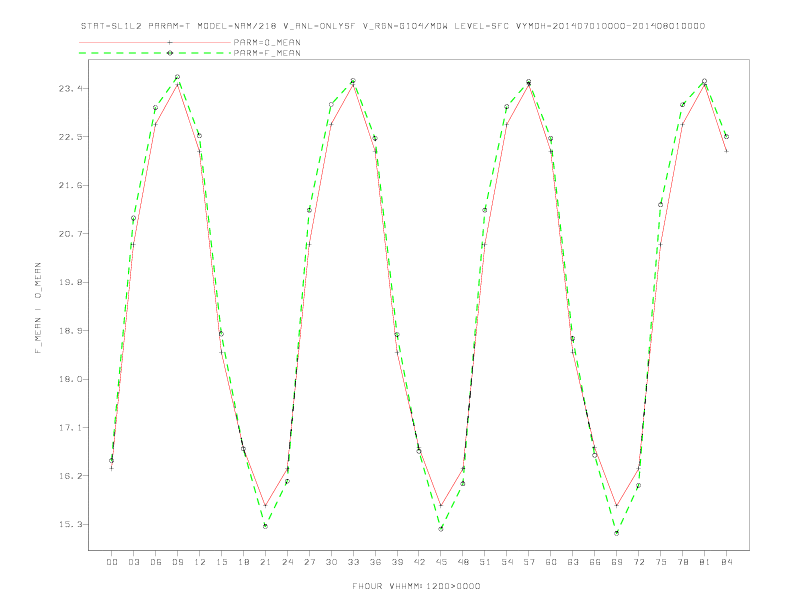Click the x-axis tick label 57
The width and height of the screenshot is (792, 612).
pyautogui.click(x=529, y=562)
